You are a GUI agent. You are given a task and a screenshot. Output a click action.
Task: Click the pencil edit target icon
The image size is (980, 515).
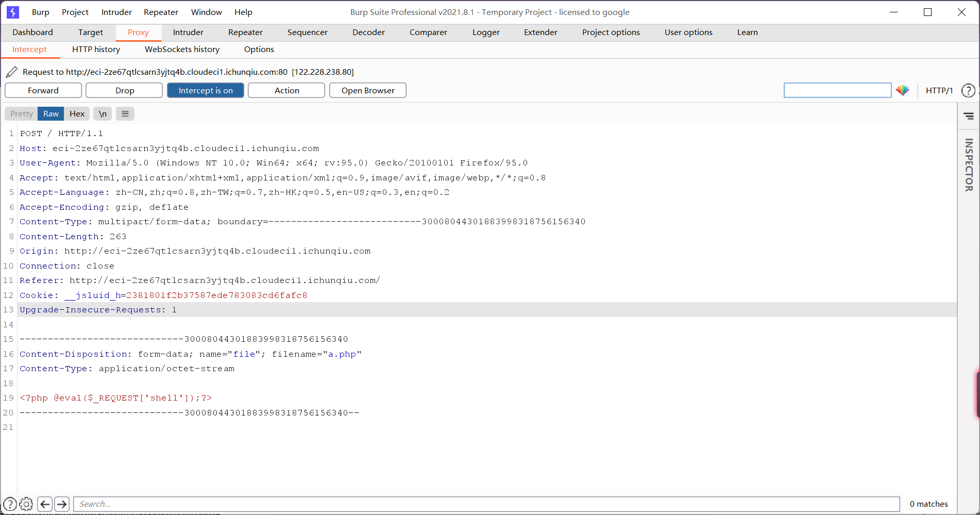click(12, 72)
